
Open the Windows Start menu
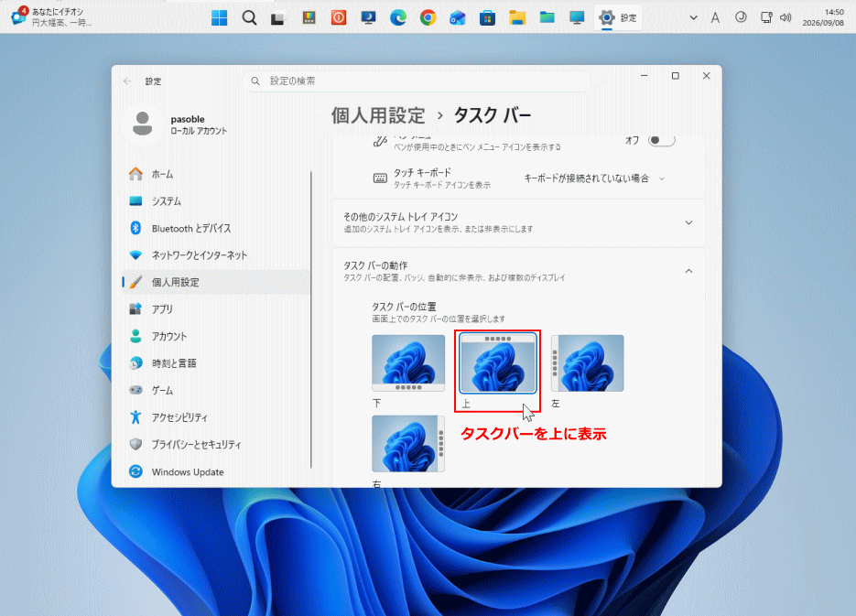[220, 18]
